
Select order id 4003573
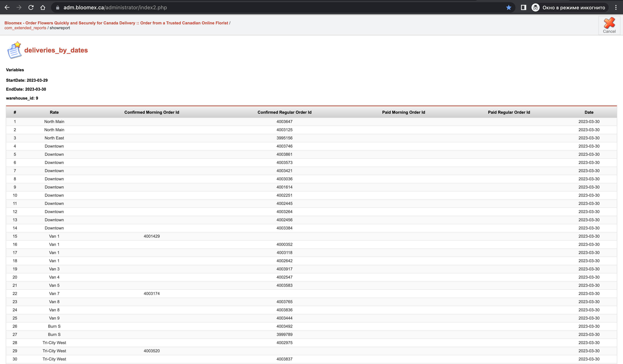pos(285,162)
